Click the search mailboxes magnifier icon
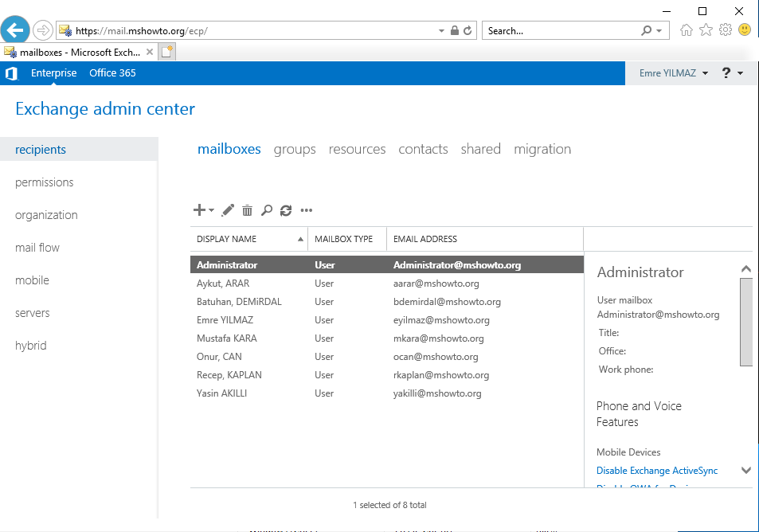Viewport: 759px width, 532px height. pyautogui.click(x=267, y=210)
